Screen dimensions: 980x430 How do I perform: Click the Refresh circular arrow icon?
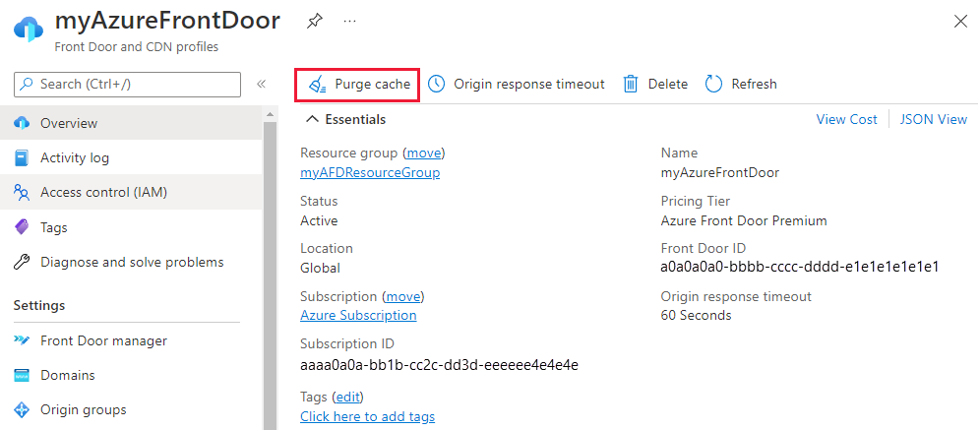(x=714, y=85)
